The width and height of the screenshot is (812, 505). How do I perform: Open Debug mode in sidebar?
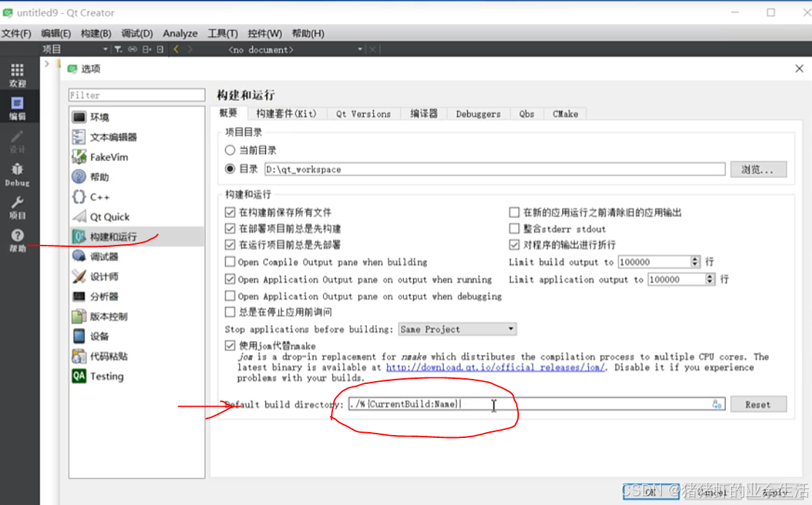pyautogui.click(x=17, y=174)
